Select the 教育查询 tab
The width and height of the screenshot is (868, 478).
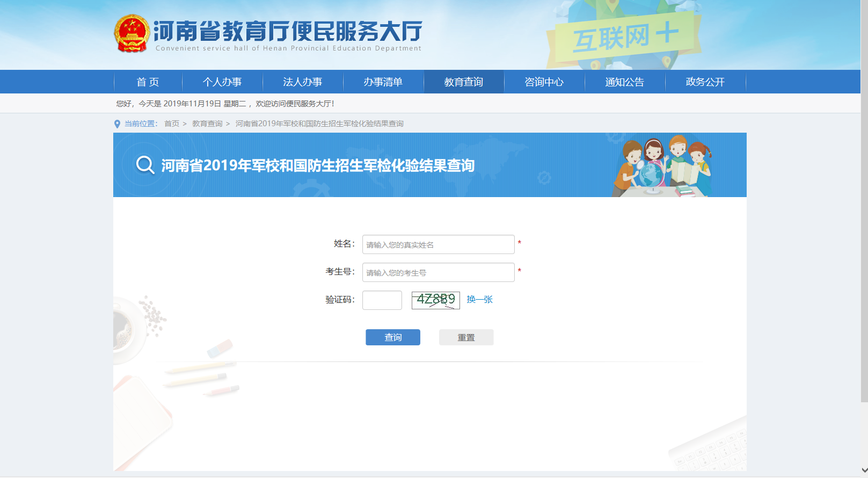[464, 82]
